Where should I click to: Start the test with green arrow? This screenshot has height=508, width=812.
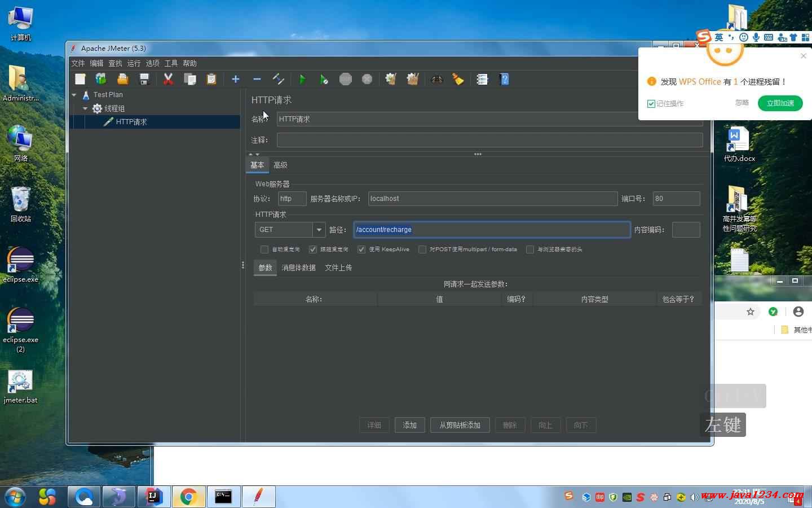[302, 80]
